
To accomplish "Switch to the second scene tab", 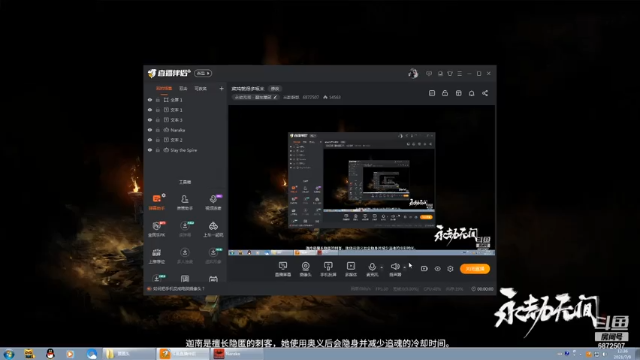I will [183, 89].
